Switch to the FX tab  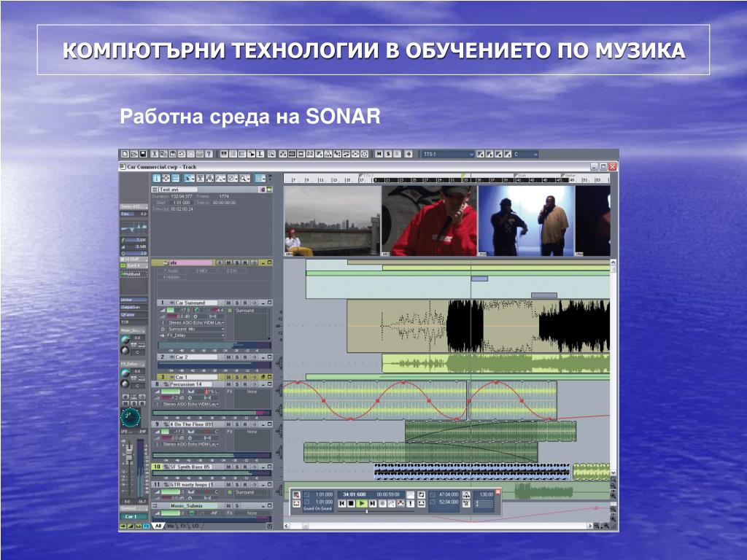183,526
